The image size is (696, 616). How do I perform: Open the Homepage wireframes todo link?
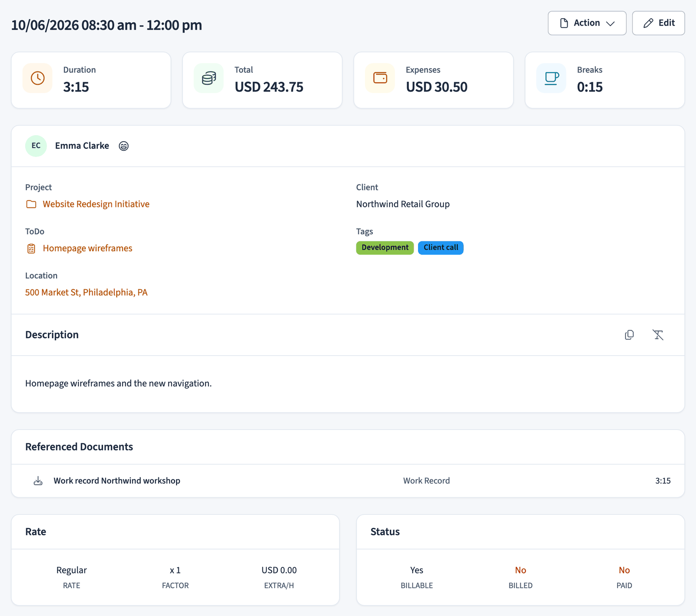[87, 248]
